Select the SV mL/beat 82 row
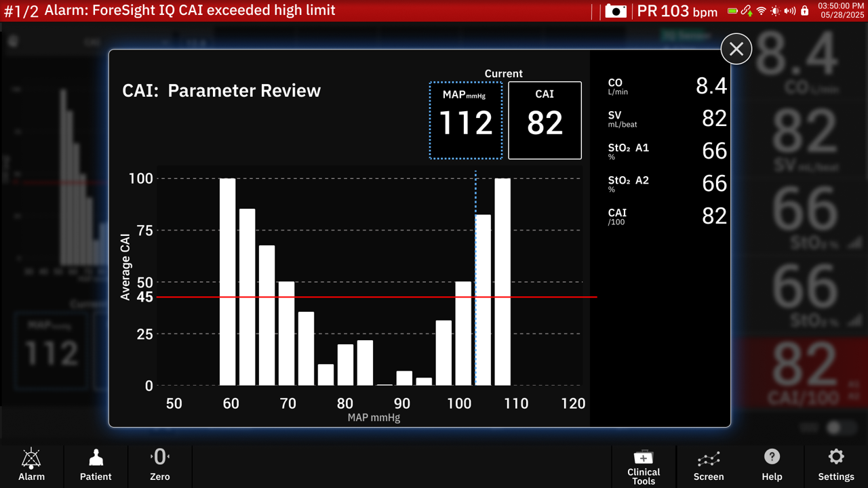This screenshot has width=868, height=488. click(667, 119)
